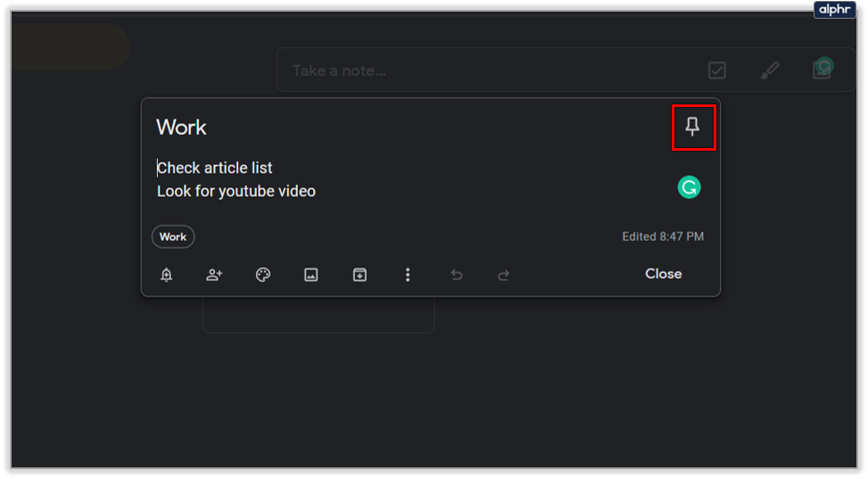Click the Work note title
Screen dimensions: 868x479
pos(182,128)
